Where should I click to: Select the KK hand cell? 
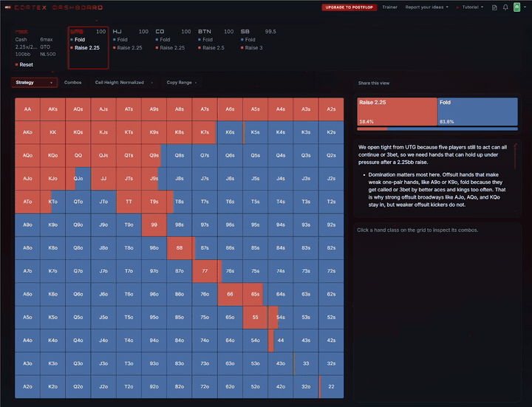click(x=53, y=132)
